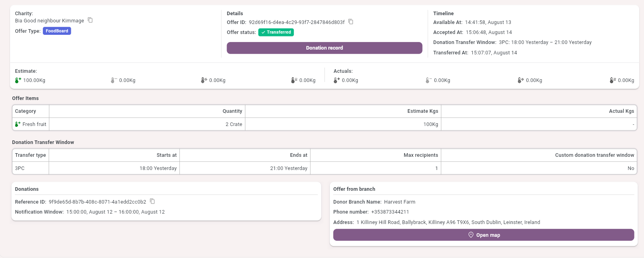Screen dimensions: 644x258
Task: Click the thermometer-snowflake icon under Actuals
Action: [x=520, y=80]
